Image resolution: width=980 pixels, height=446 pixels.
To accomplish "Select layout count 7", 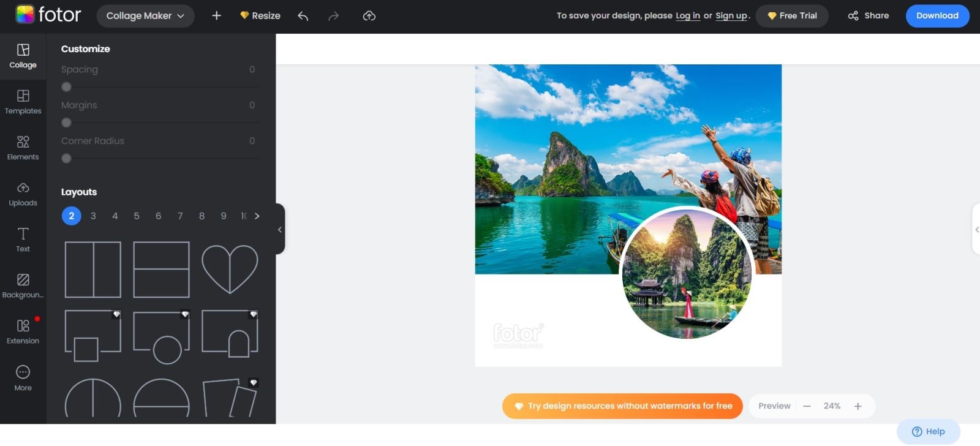I will coord(180,216).
